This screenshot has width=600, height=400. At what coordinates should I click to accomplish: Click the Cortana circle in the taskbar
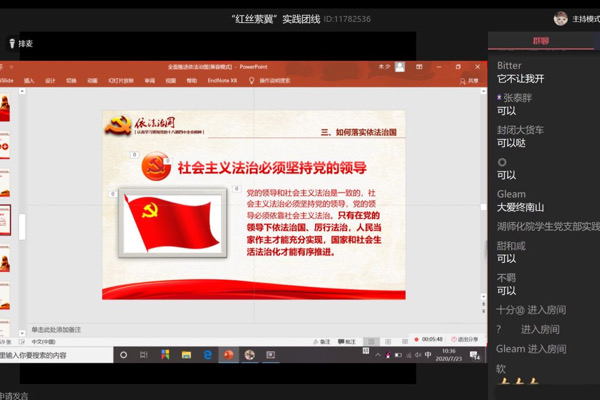(x=124, y=355)
